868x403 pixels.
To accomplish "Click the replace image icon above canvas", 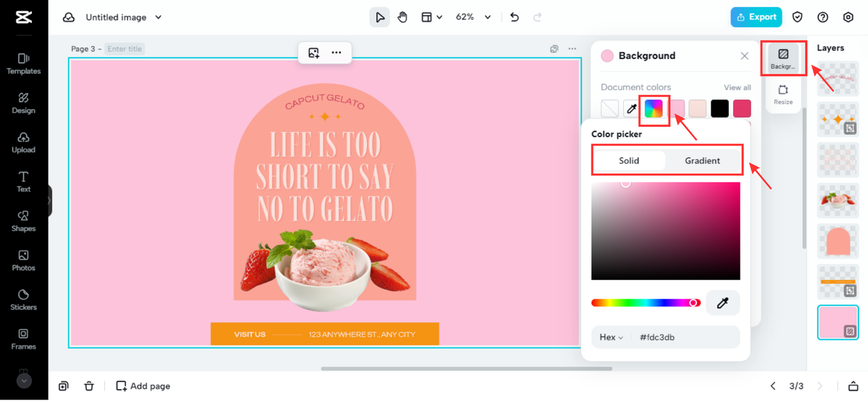I will [313, 53].
